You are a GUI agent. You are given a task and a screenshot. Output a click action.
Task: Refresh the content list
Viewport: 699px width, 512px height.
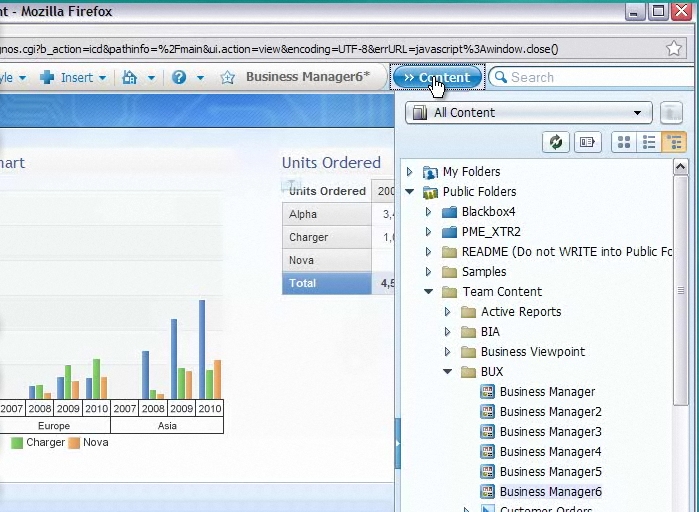[x=555, y=142]
